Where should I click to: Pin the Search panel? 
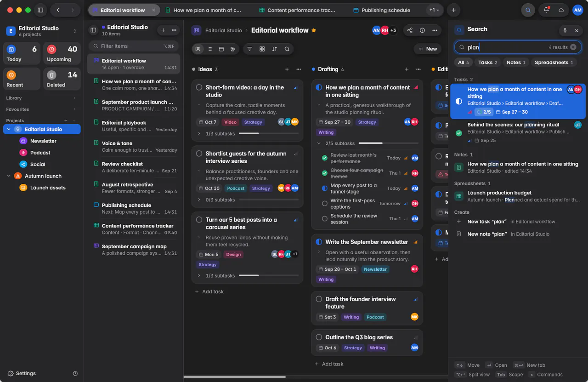[565, 30]
